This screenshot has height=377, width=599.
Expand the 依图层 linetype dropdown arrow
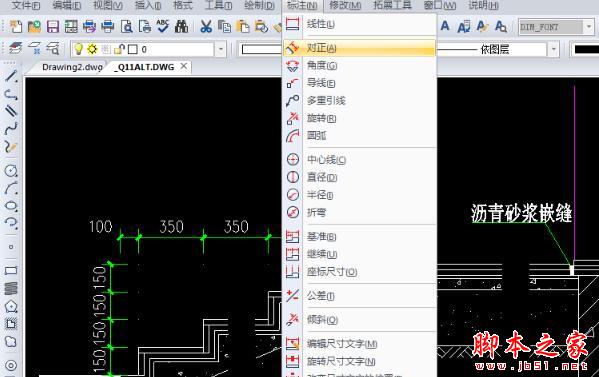[554, 49]
